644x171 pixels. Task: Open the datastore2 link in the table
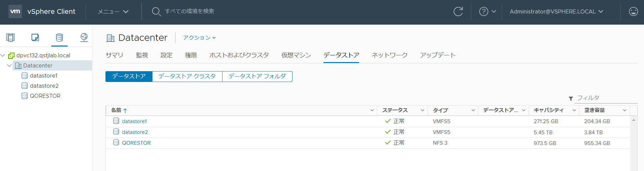pyautogui.click(x=135, y=132)
